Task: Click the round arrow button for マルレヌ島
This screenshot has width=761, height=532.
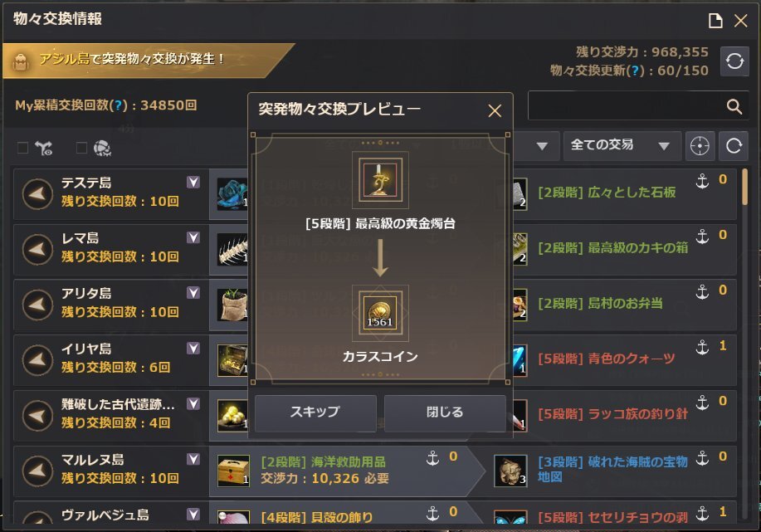Action: point(38,471)
